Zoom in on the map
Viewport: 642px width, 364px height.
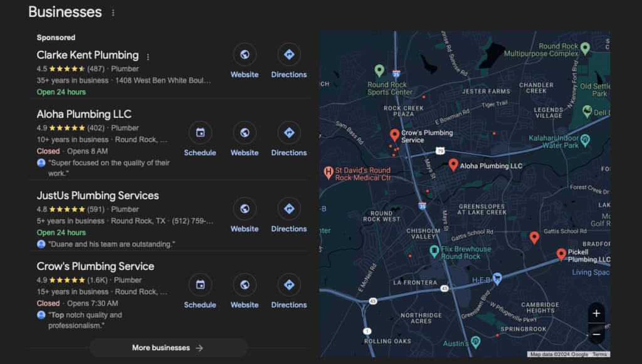[596, 313]
